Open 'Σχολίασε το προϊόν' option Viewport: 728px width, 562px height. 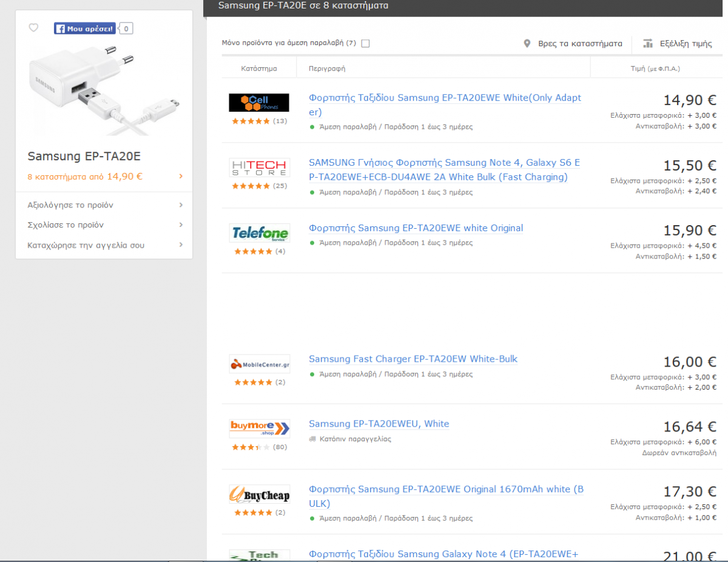point(66,225)
